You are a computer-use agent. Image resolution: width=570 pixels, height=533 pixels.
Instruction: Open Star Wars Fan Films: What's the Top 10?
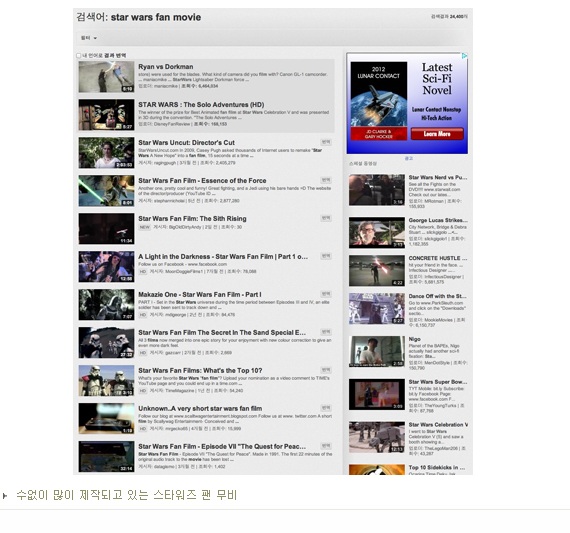coord(200,371)
